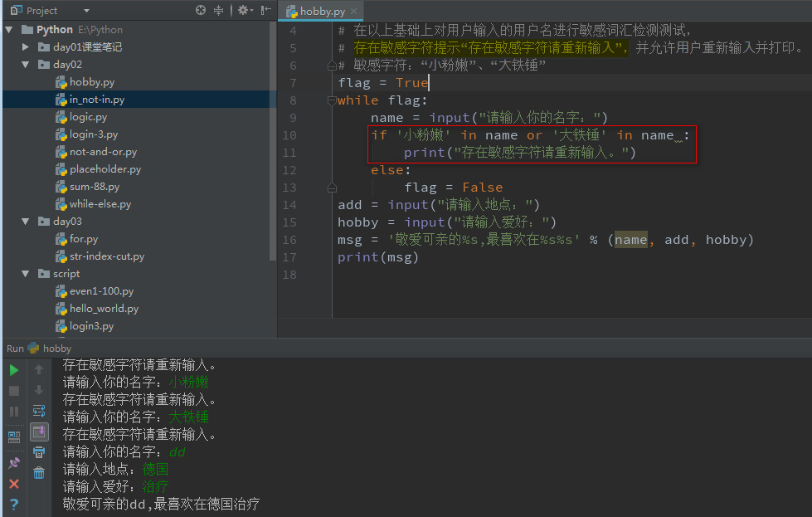Click the Scroll from Source crosshair icon
The width and height of the screenshot is (812, 517).
(201, 10)
